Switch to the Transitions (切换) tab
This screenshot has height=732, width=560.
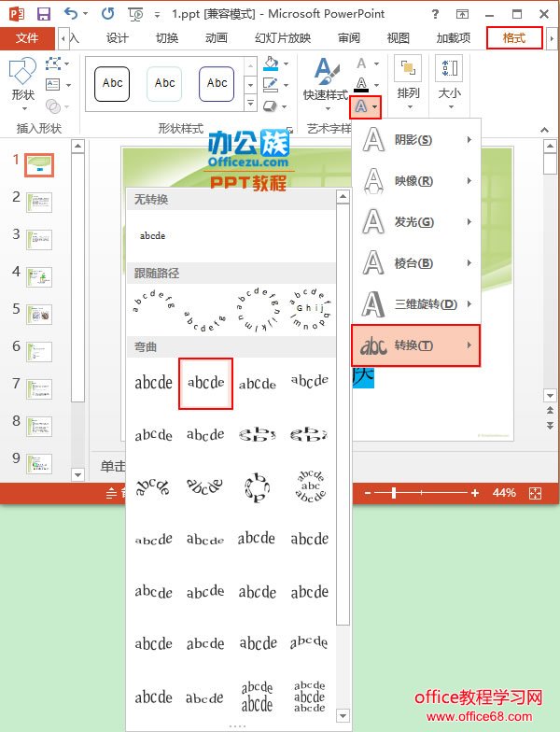click(166, 37)
